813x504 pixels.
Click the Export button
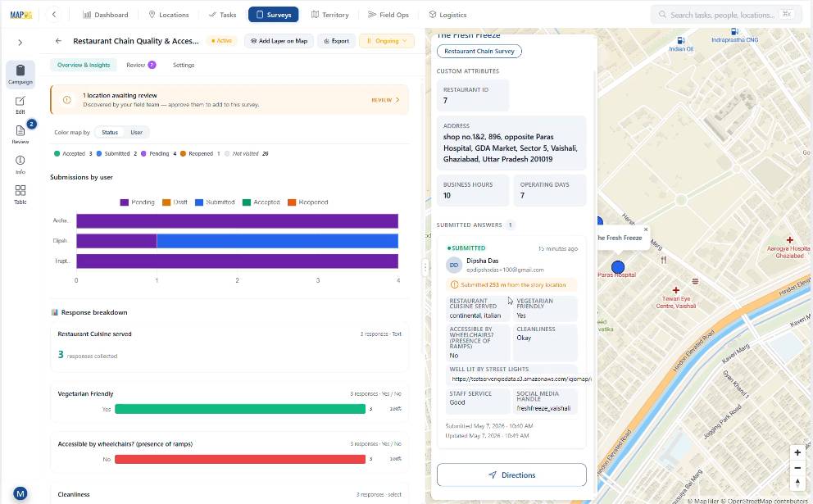pyautogui.click(x=337, y=41)
